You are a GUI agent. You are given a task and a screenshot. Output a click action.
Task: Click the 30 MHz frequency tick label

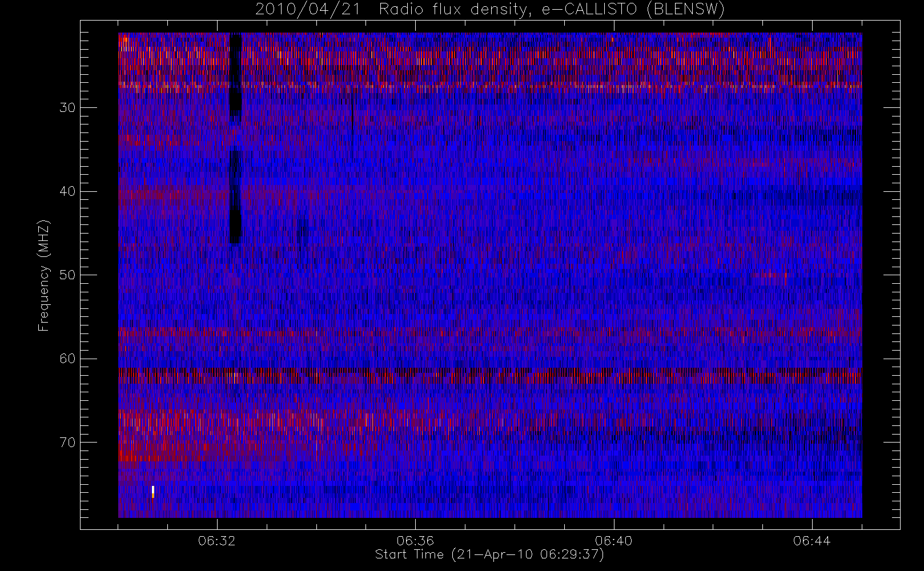[x=67, y=108]
